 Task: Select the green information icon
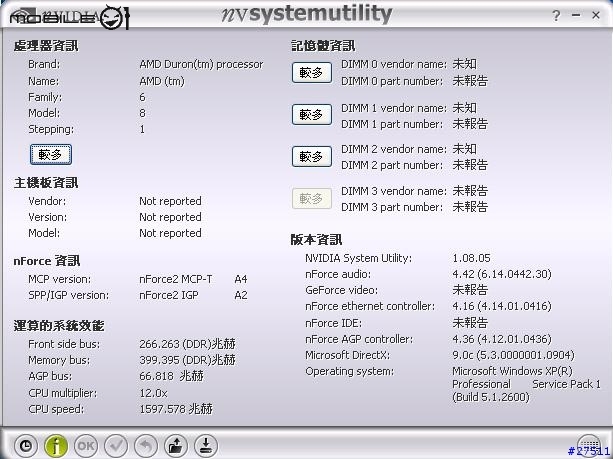coord(56,446)
